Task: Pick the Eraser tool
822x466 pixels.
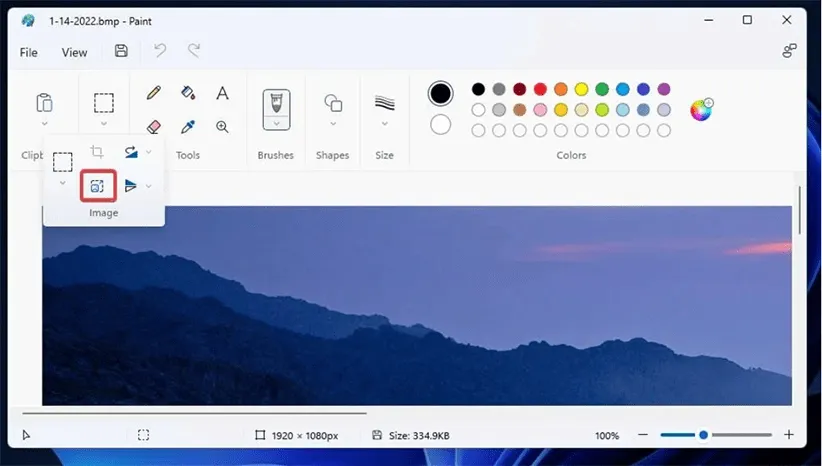Action: (153, 127)
